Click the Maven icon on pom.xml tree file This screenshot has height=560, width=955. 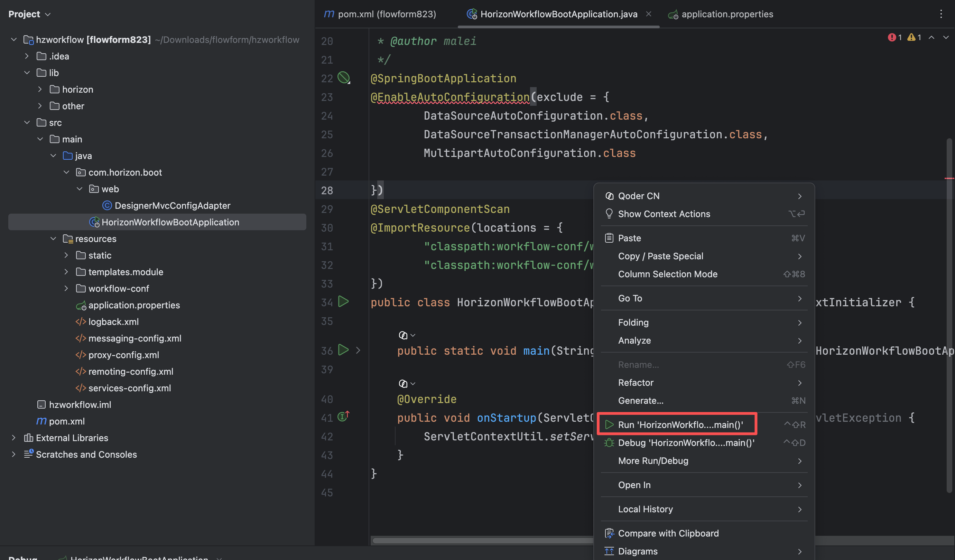[41, 421]
